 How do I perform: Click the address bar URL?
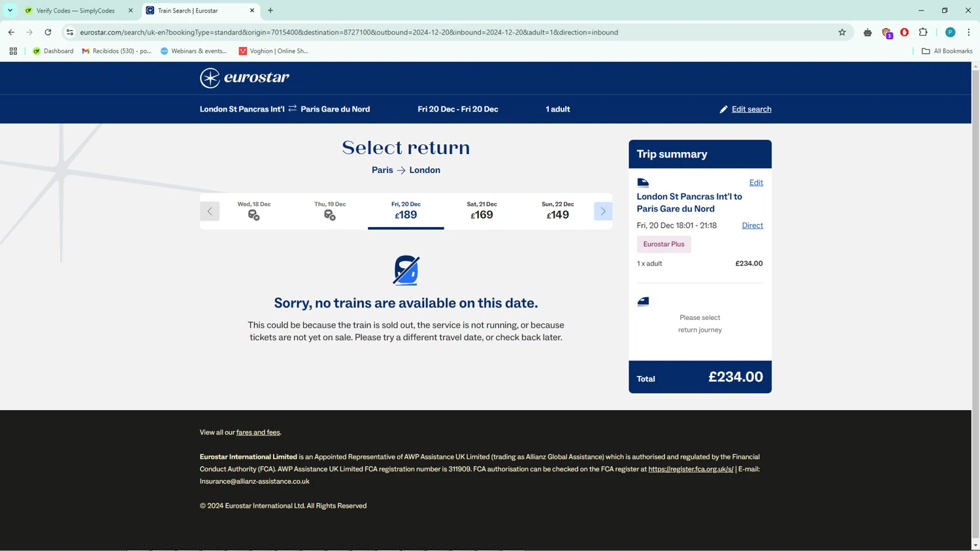[x=349, y=32]
